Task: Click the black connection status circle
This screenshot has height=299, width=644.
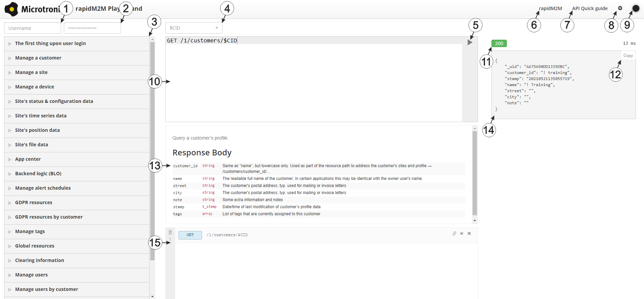Action: point(636,8)
